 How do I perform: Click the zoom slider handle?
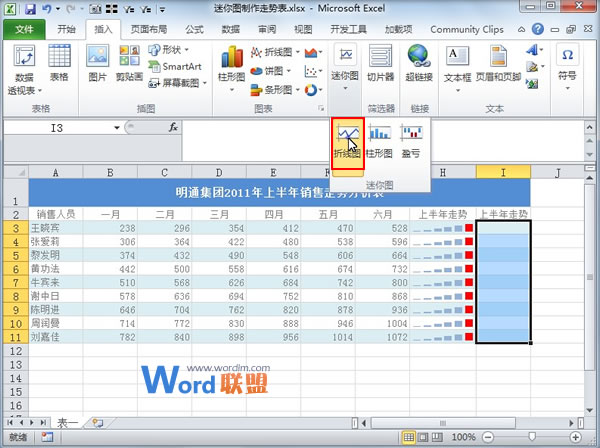click(x=530, y=438)
